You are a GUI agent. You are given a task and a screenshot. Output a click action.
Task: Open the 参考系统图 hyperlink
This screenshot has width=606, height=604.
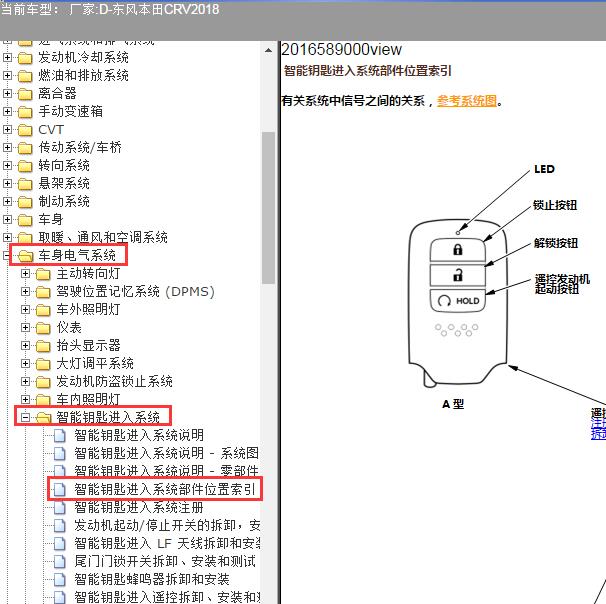(466, 101)
